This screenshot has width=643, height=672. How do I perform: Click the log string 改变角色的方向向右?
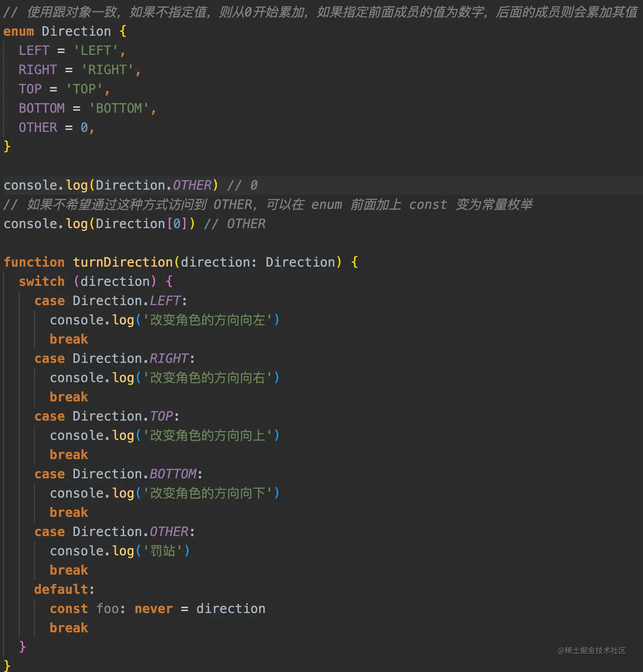pos(208,378)
